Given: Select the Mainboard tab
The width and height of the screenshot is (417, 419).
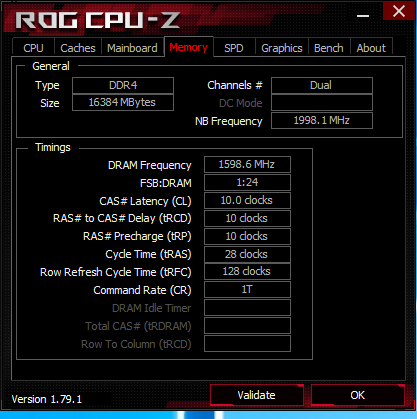Looking at the screenshot, I should (x=132, y=48).
